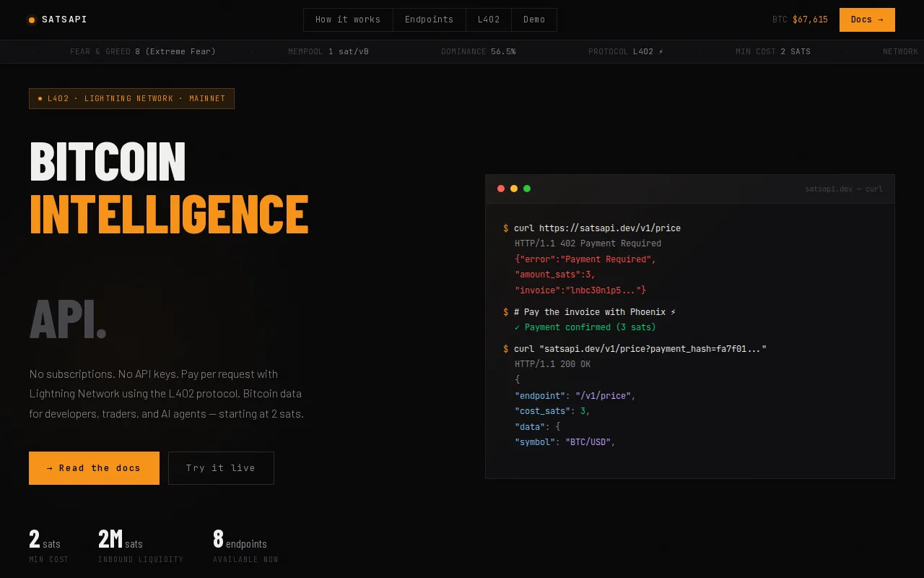Viewport: 924px width, 578px height.
Task: Click the curl https://satsapi.dev/v1/price command line
Action: pos(592,228)
